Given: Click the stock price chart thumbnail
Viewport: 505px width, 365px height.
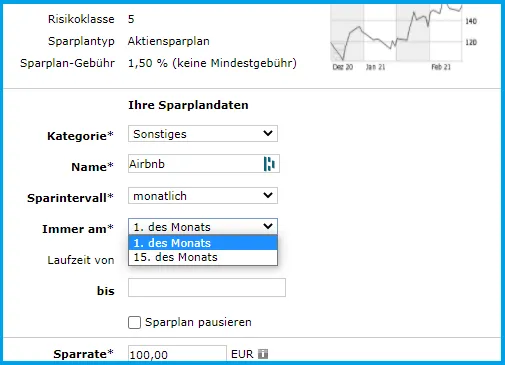Looking at the screenshot, I should click(x=404, y=37).
